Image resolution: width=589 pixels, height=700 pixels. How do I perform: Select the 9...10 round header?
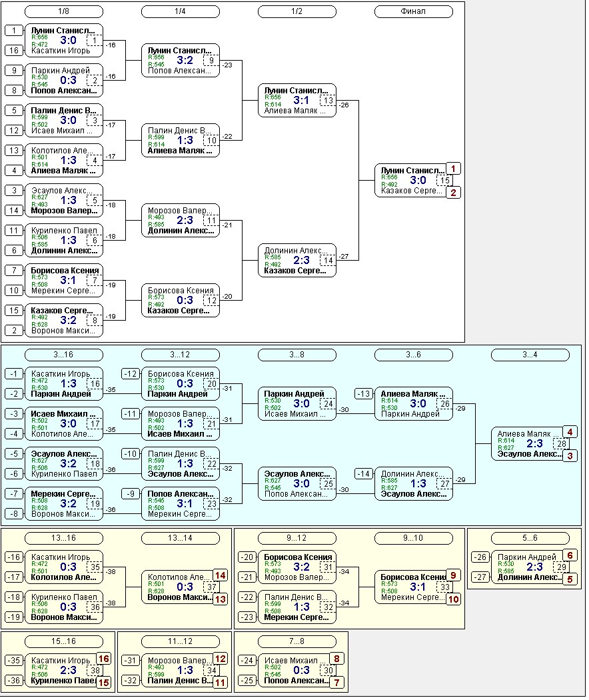[414, 539]
